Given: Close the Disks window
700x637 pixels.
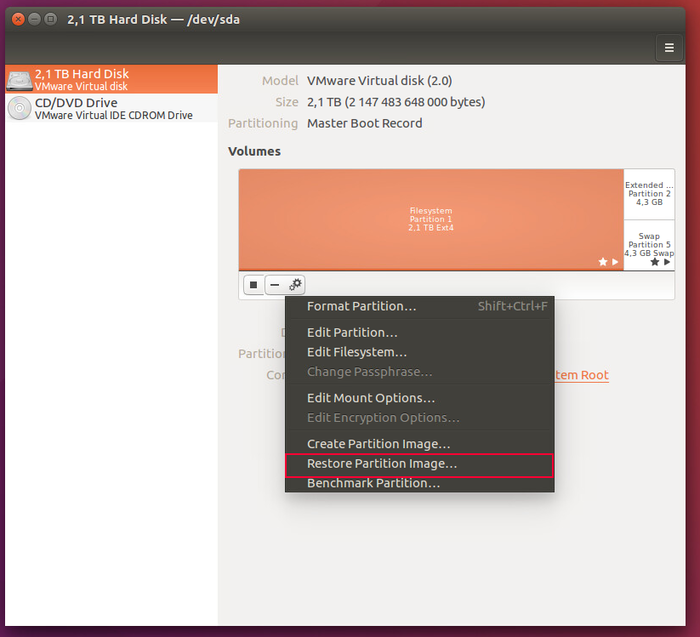Looking at the screenshot, I should tap(18, 19).
